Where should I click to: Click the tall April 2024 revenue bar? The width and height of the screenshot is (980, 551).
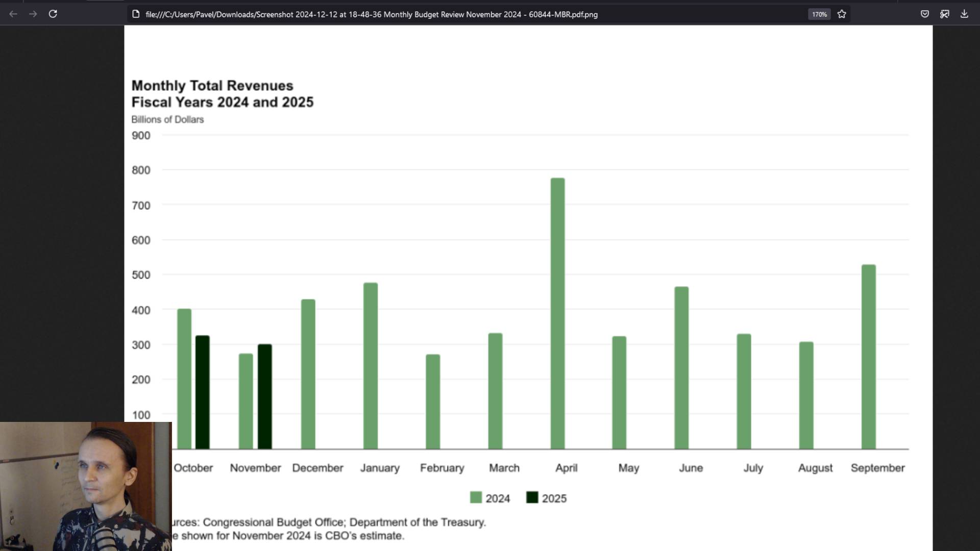557,314
